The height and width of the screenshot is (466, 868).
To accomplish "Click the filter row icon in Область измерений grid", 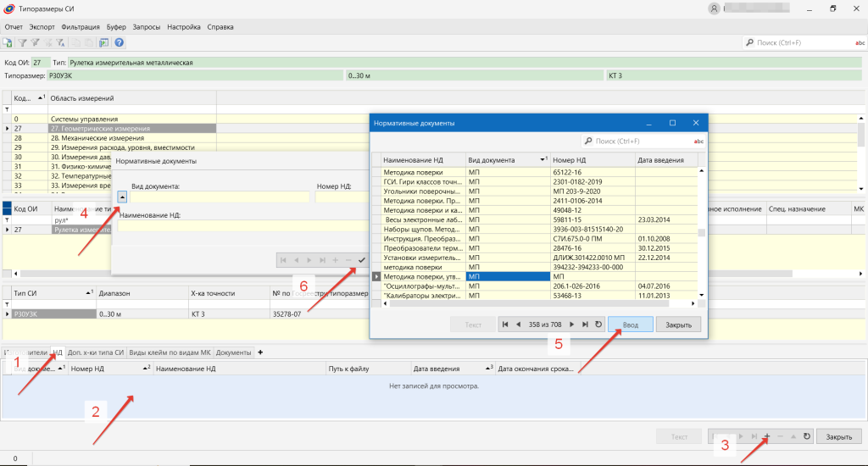I will tap(7, 109).
